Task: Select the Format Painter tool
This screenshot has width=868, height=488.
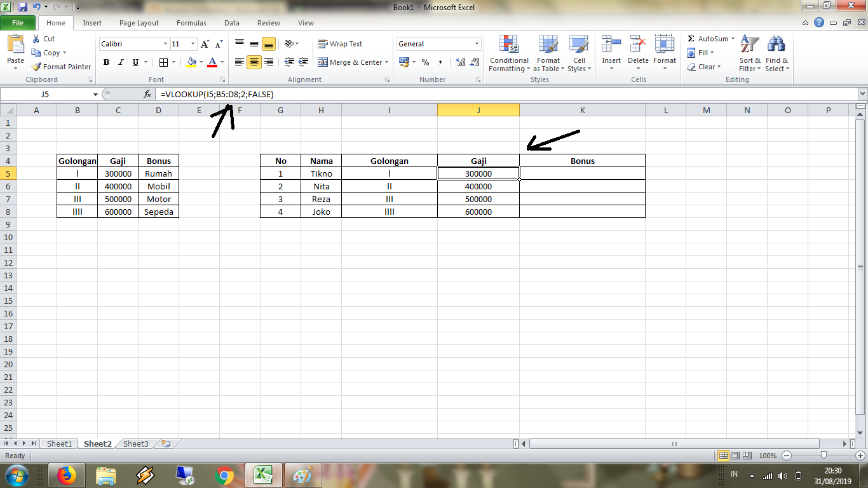Action: tap(60, 66)
